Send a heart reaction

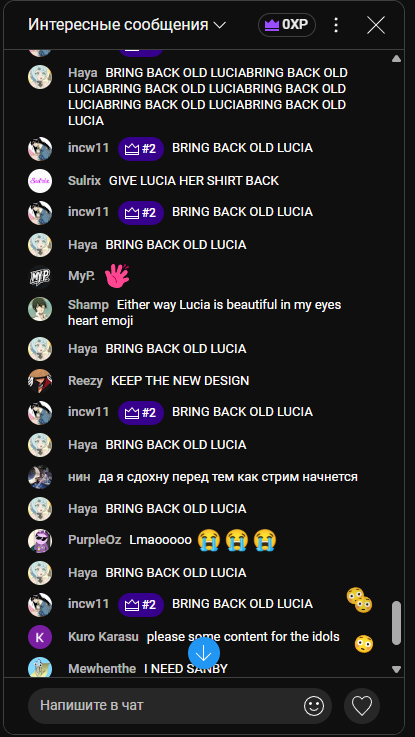(362, 706)
